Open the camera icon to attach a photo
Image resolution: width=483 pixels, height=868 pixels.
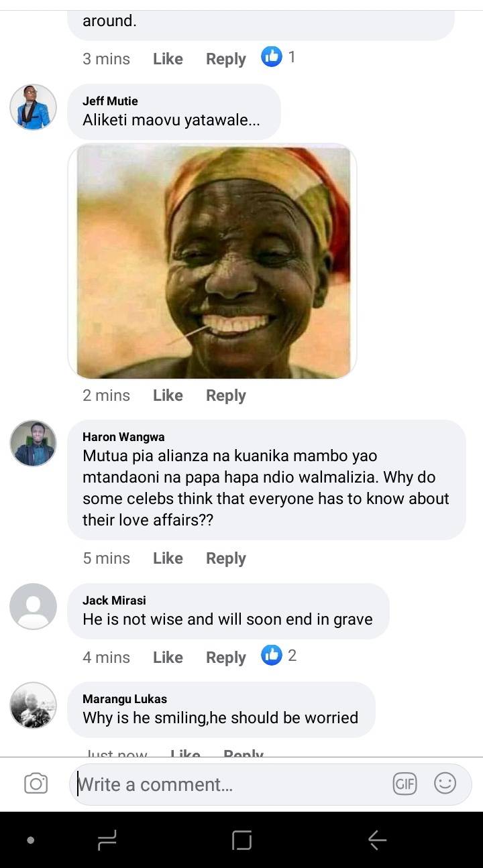(36, 784)
